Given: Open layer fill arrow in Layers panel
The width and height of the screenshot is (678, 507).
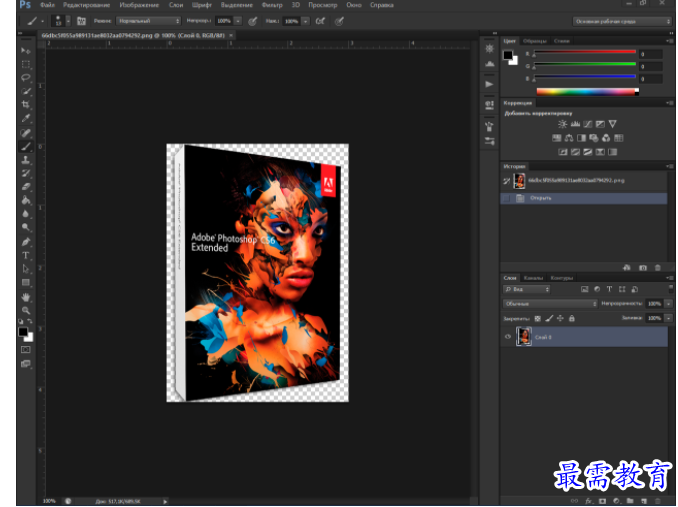Looking at the screenshot, I should tap(668, 318).
